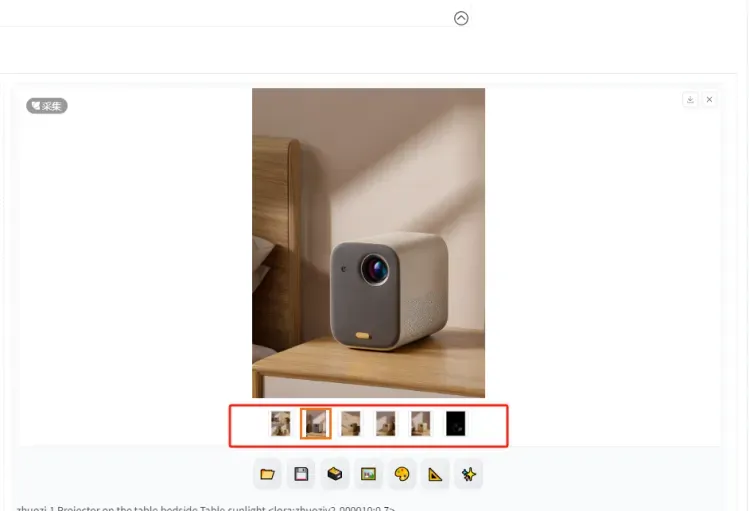750x511 pixels.
Task: Click the 采集 badge on the gallery
Action: click(x=47, y=106)
